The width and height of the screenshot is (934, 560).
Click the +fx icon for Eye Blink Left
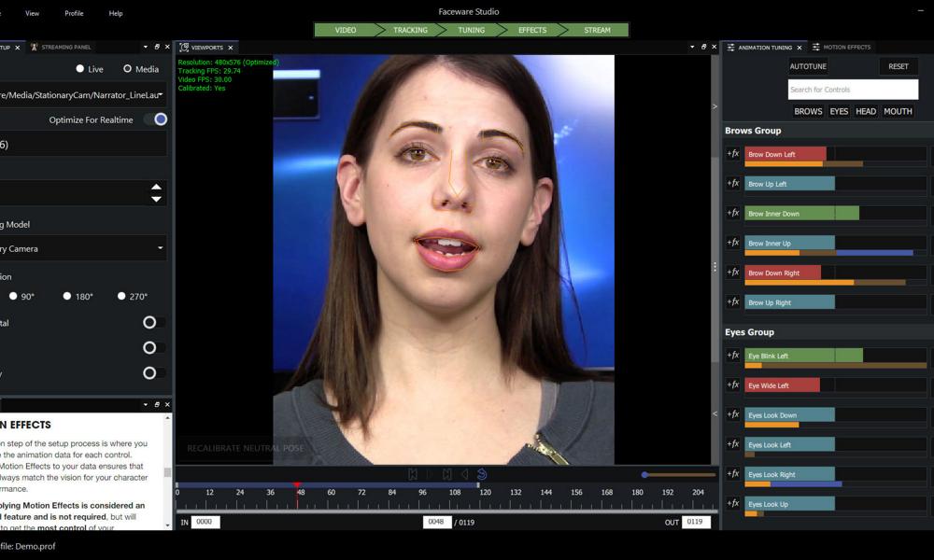coord(733,356)
